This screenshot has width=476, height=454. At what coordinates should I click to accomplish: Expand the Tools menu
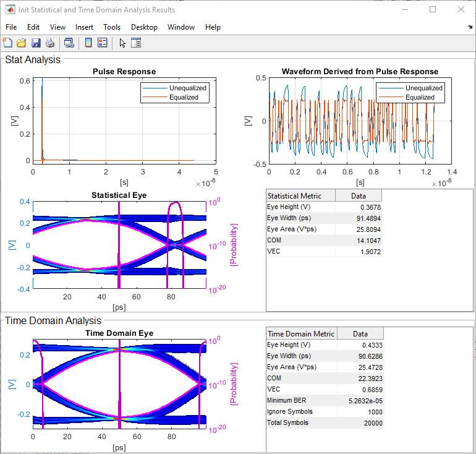pyautogui.click(x=112, y=27)
